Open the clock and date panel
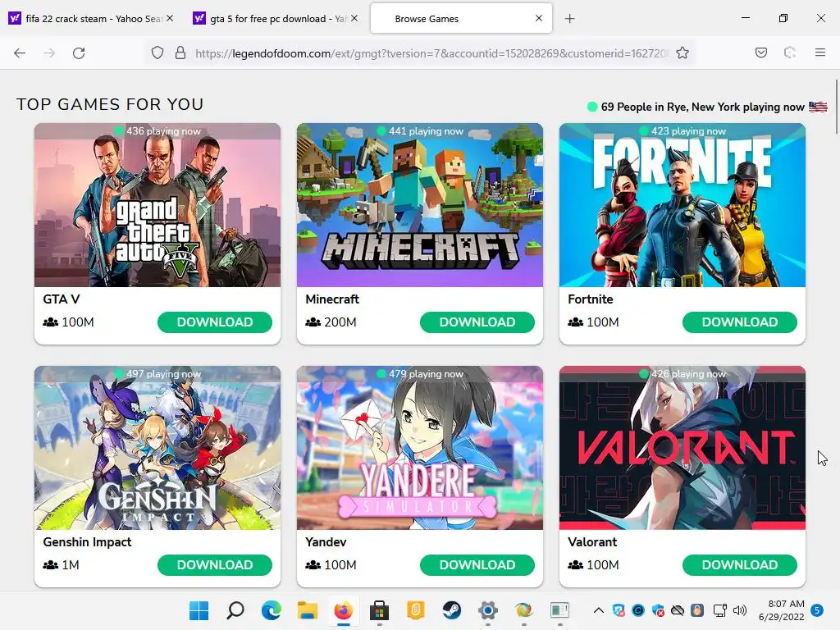Screen dimensions: 840x630 coord(781,610)
